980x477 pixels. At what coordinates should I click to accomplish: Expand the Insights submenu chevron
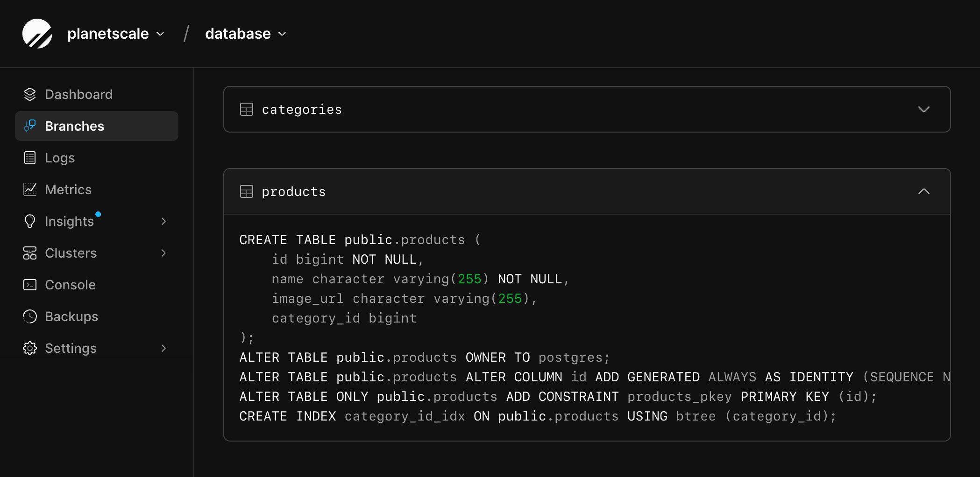[x=163, y=221]
